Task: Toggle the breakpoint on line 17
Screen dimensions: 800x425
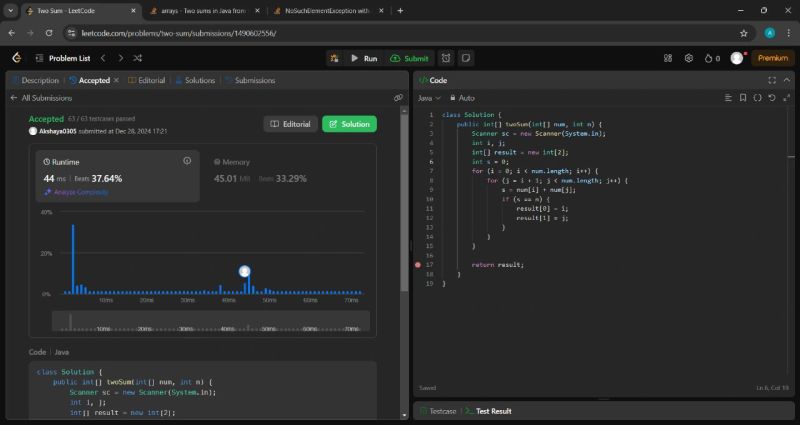Action: click(418, 265)
